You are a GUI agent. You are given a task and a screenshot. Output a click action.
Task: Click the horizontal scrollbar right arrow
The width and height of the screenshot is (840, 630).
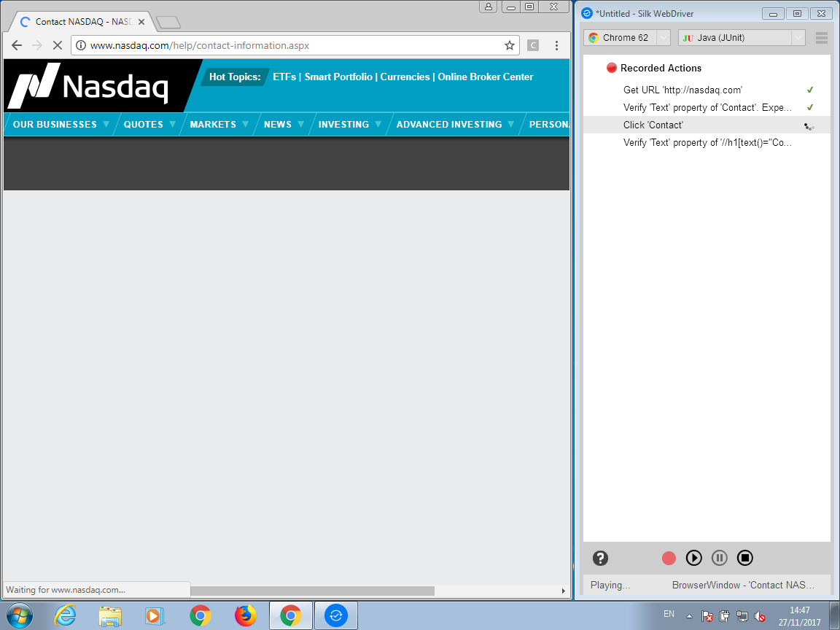click(x=563, y=591)
